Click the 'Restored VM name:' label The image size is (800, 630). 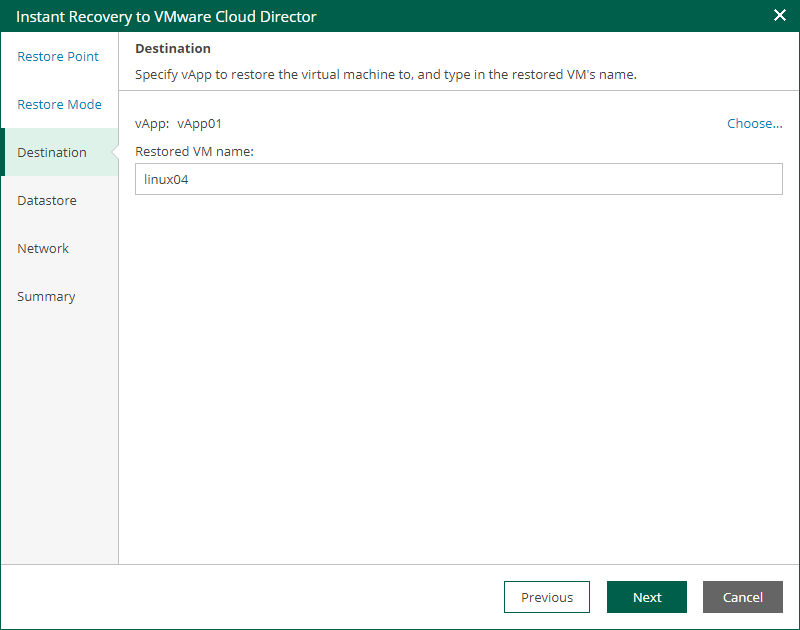click(x=194, y=152)
